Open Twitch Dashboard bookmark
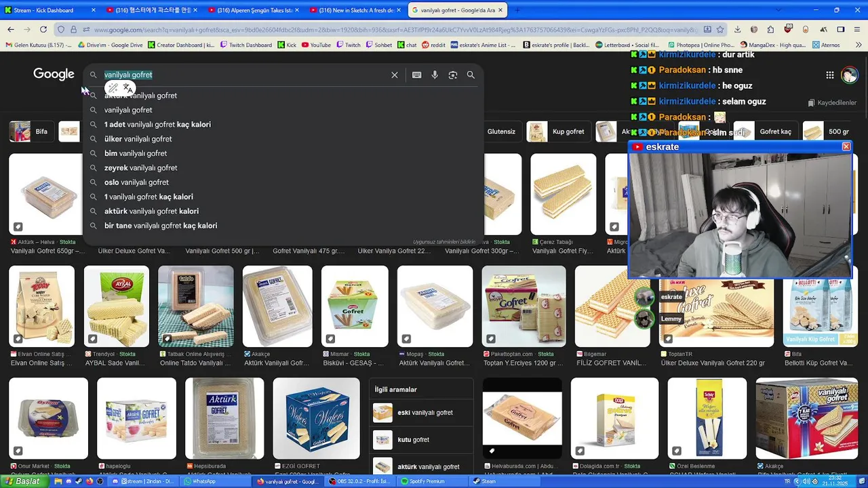The image size is (868, 488). click(245, 45)
